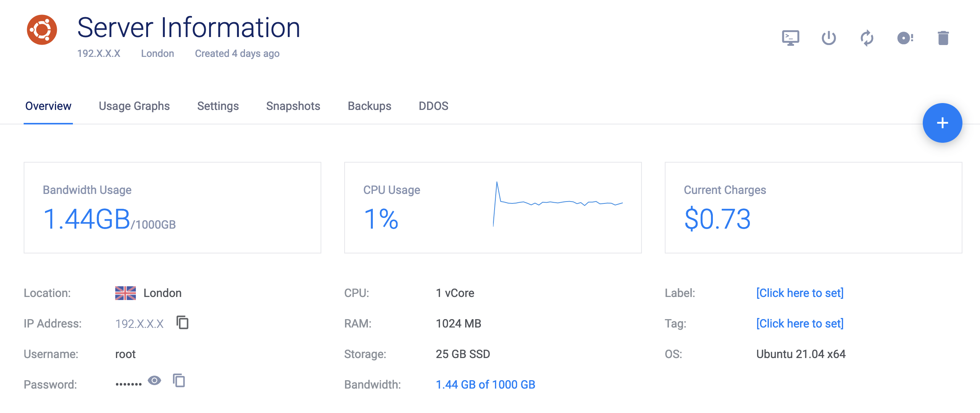Screen dimensions: 980x413
Task: Open the ISO/CD management icon
Action: pyautogui.click(x=905, y=38)
